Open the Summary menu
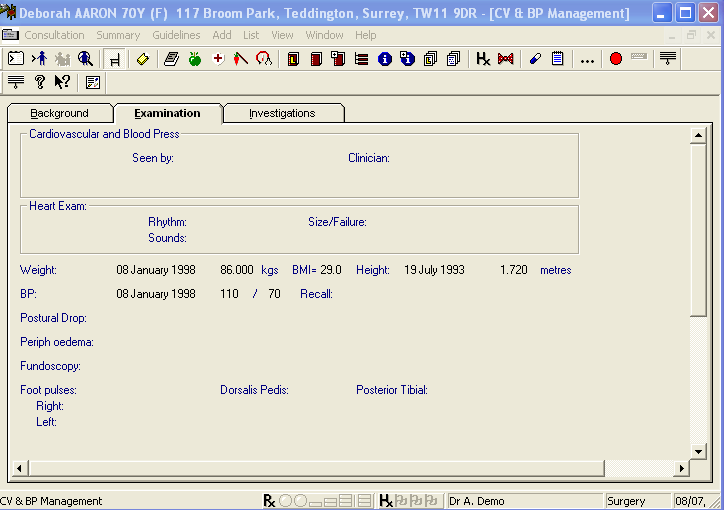This screenshot has height=510, width=724. pos(118,35)
